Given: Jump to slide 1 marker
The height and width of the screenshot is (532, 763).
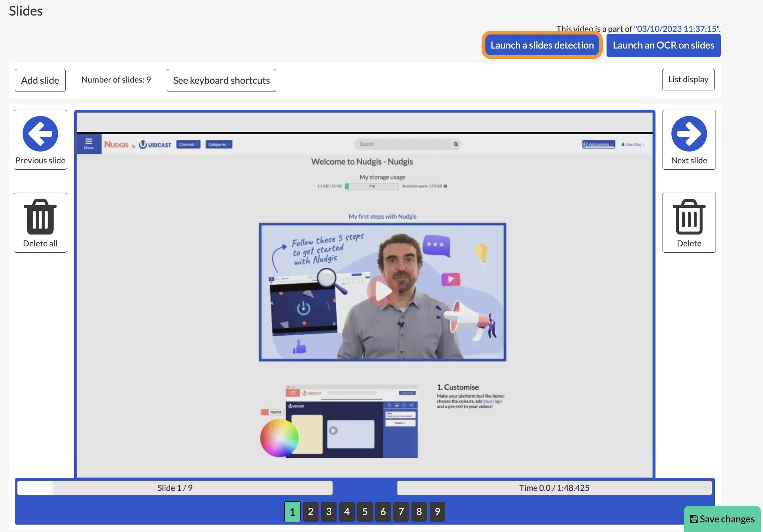Looking at the screenshot, I should (293, 512).
